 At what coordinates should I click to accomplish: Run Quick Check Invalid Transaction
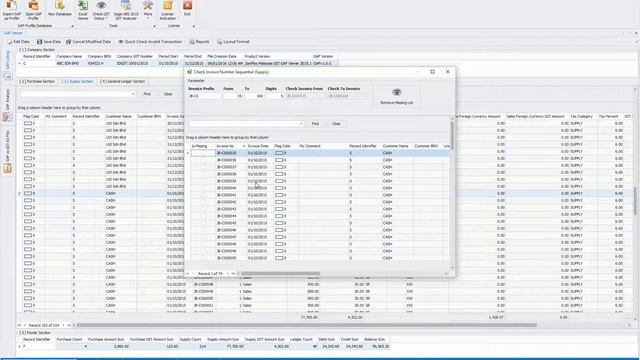[x=150, y=42]
